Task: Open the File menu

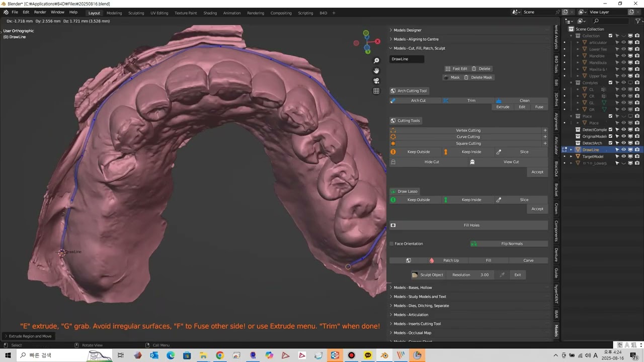Action: (x=15, y=12)
